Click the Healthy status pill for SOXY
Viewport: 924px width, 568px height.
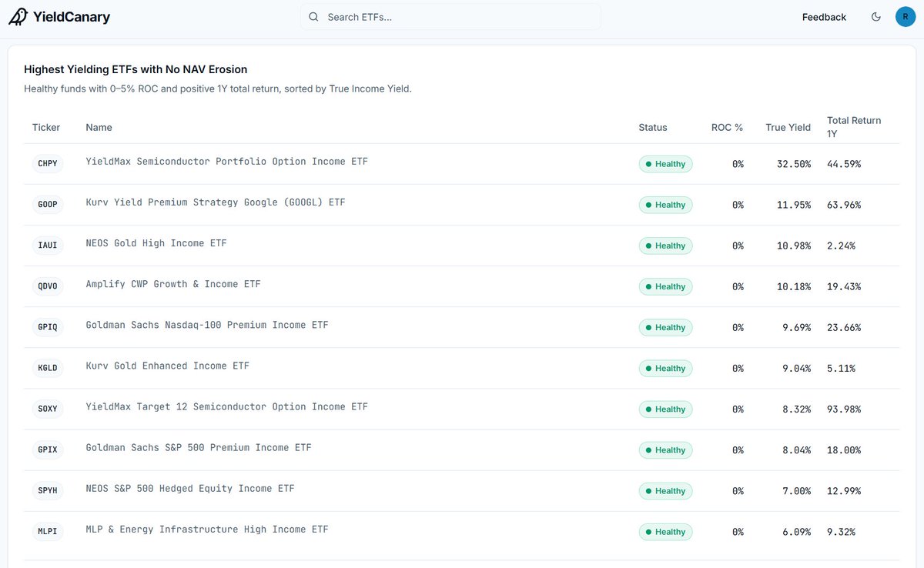click(x=665, y=409)
